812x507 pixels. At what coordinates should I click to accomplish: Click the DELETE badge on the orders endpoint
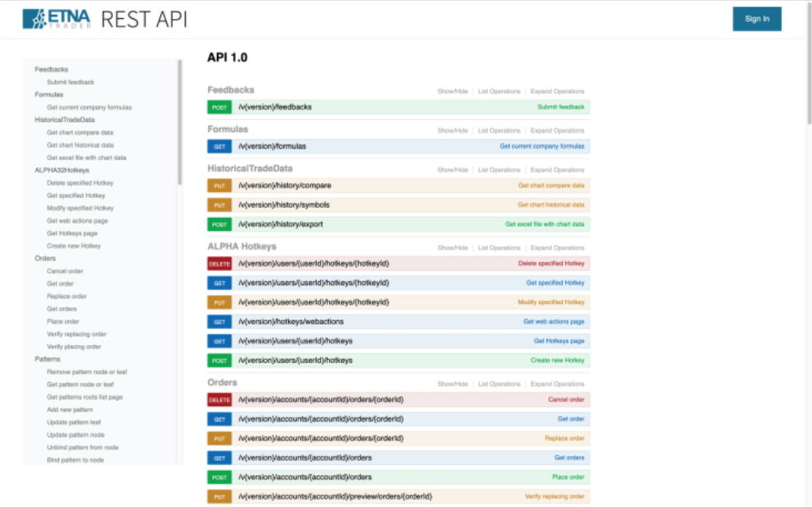pos(219,399)
